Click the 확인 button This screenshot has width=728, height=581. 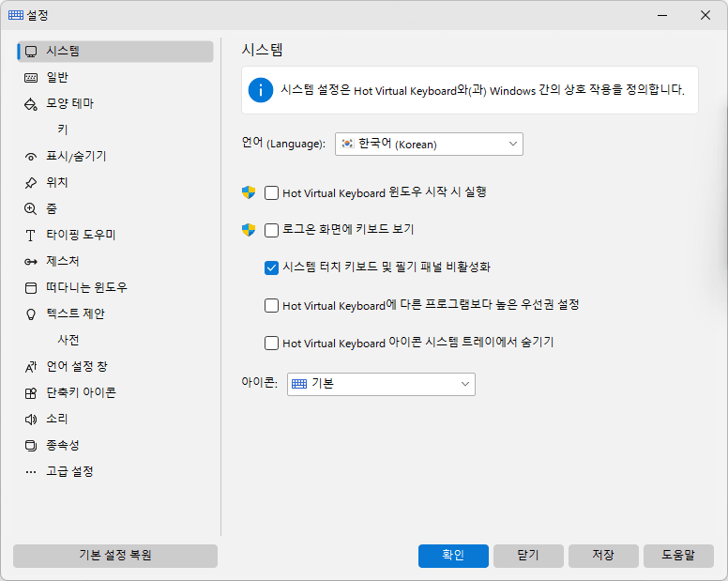pyautogui.click(x=453, y=556)
